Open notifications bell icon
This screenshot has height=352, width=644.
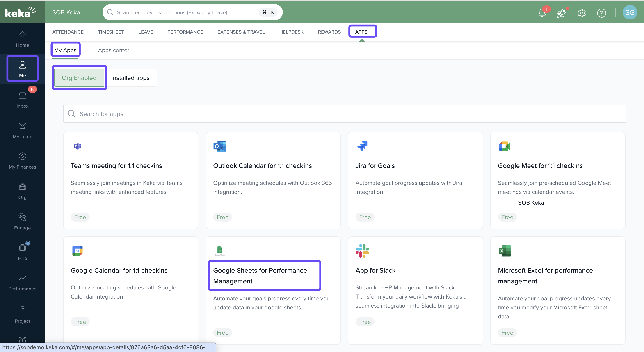pyautogui.click(x=542, y=12)
